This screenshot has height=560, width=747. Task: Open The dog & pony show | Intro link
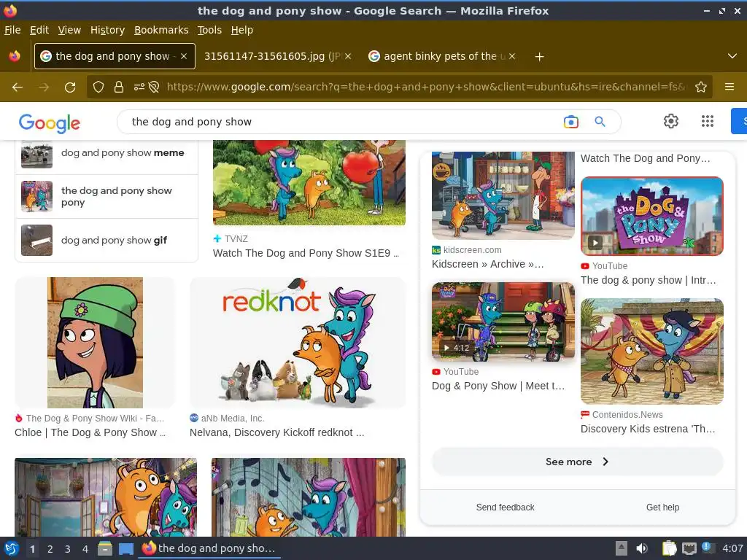[648, 280]
